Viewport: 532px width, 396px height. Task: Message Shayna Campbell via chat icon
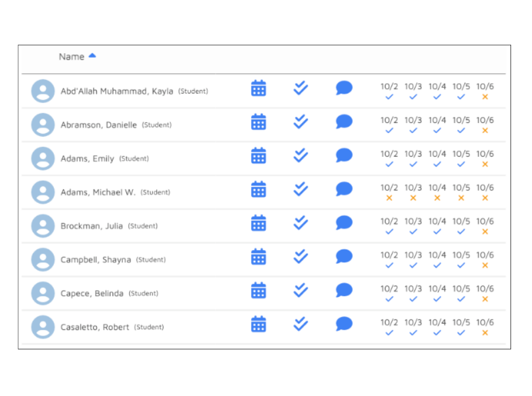(344, 257)
